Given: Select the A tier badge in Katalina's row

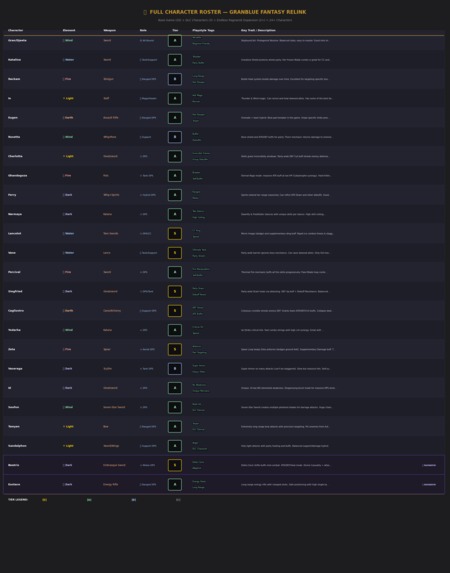Looking at the screenshot, I should coord(175,60).
